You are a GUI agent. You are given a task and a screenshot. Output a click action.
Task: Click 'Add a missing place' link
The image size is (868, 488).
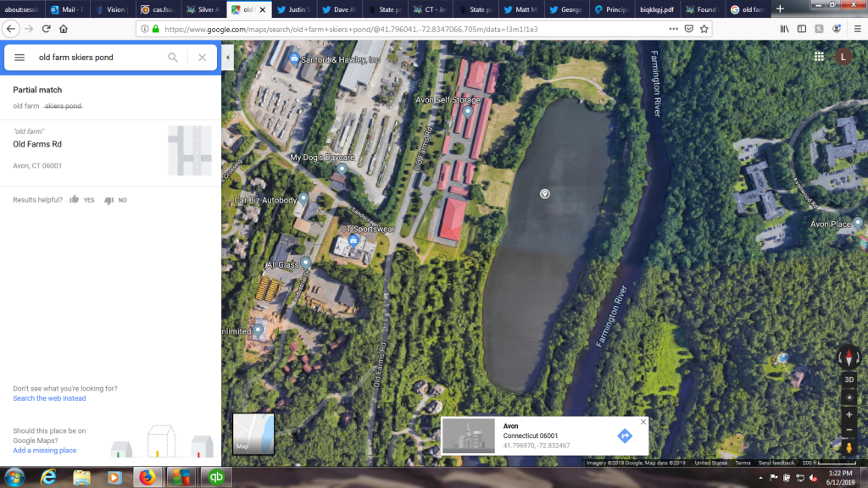pos(44,451)
